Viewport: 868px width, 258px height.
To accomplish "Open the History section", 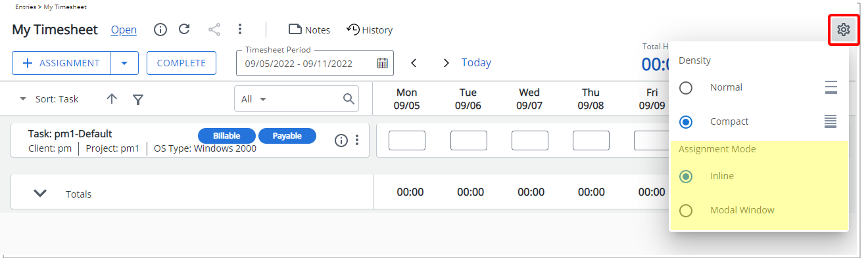I will pyautogui.click(x=370, y=30).
